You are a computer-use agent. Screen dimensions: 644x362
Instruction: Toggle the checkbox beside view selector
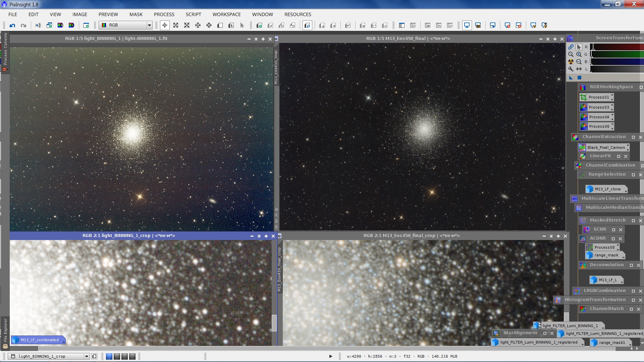click(x=95, y=356)
